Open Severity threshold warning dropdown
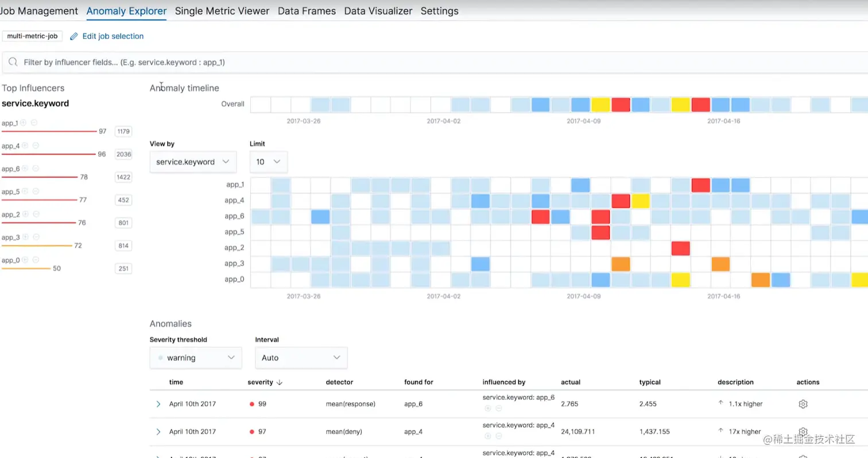868x458 pixels. click(x=196, y=357)
